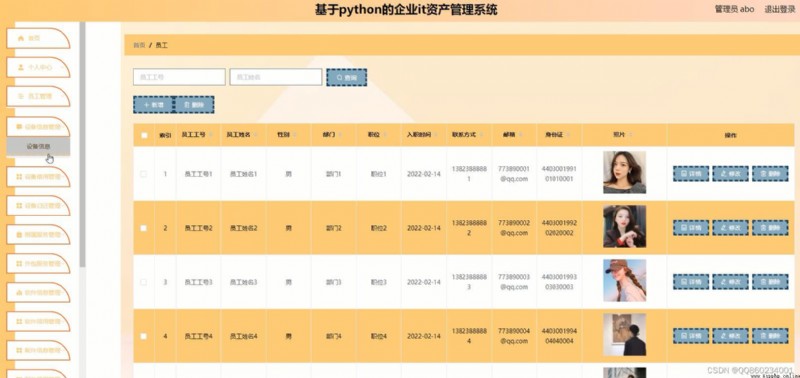Screen dimensions: 800x378
Task: Check the box for row 员工工号4
Action: coord(144,336)
